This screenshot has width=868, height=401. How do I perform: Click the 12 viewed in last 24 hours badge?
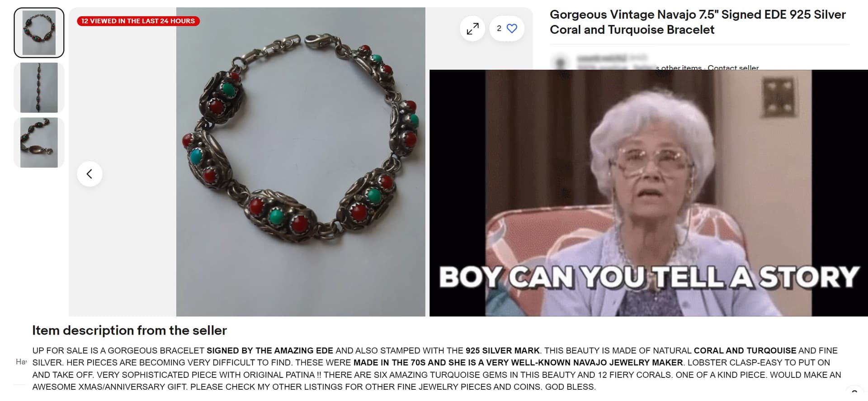[x=138, y=21]
